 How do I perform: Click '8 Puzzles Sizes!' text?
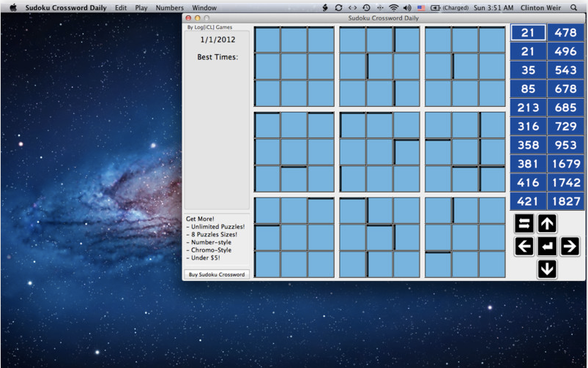(x=214, y=235)
